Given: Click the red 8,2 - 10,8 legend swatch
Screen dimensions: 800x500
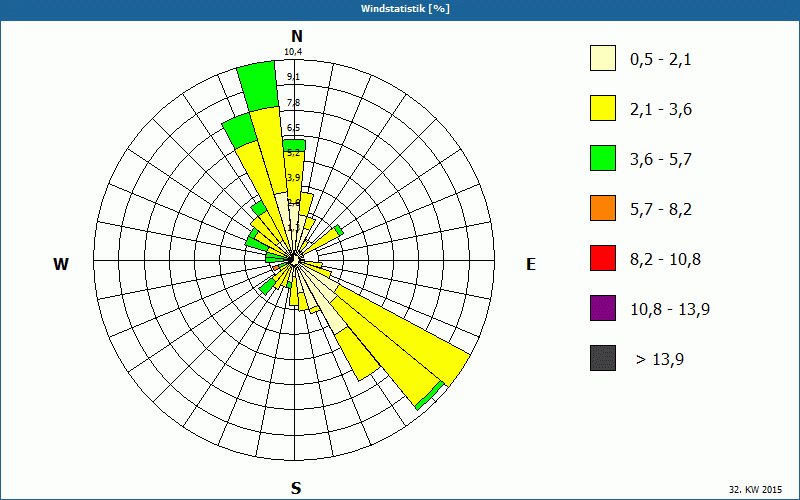Looking at the screenshot, I should 603,258.
